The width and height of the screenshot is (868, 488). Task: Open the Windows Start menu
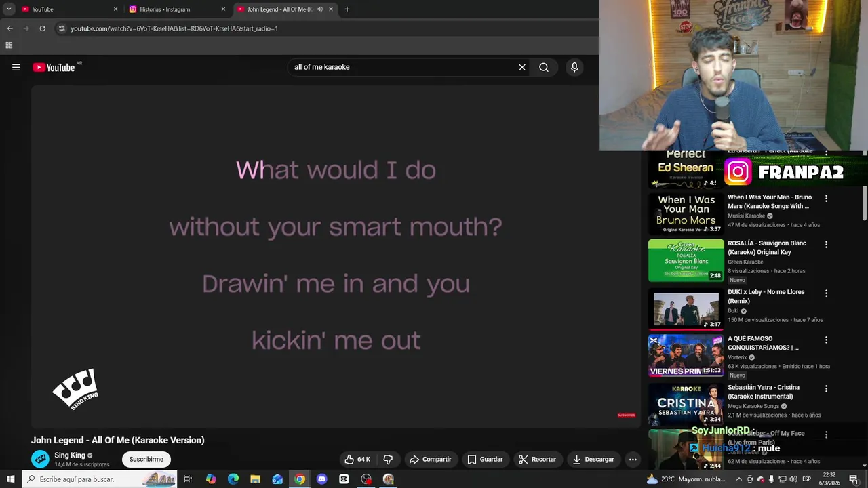10,479
